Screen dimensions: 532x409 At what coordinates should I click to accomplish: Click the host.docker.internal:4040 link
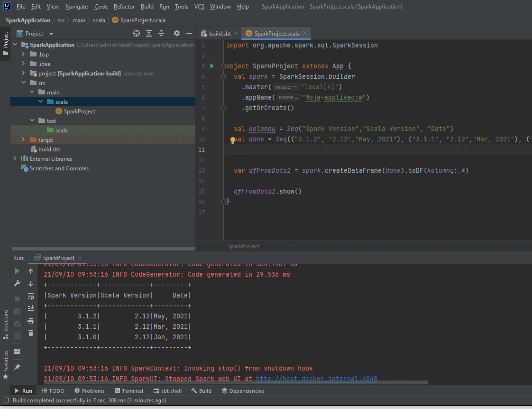pos(316,379)
